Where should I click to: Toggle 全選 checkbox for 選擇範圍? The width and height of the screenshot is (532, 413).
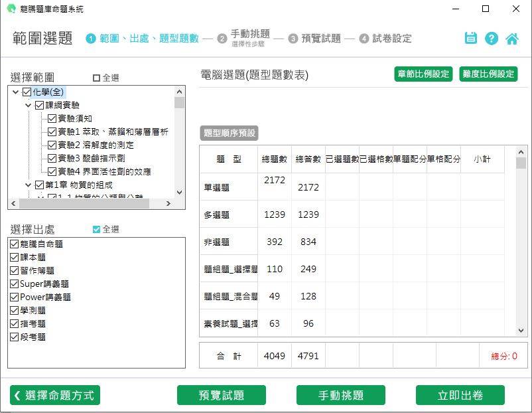96,78
